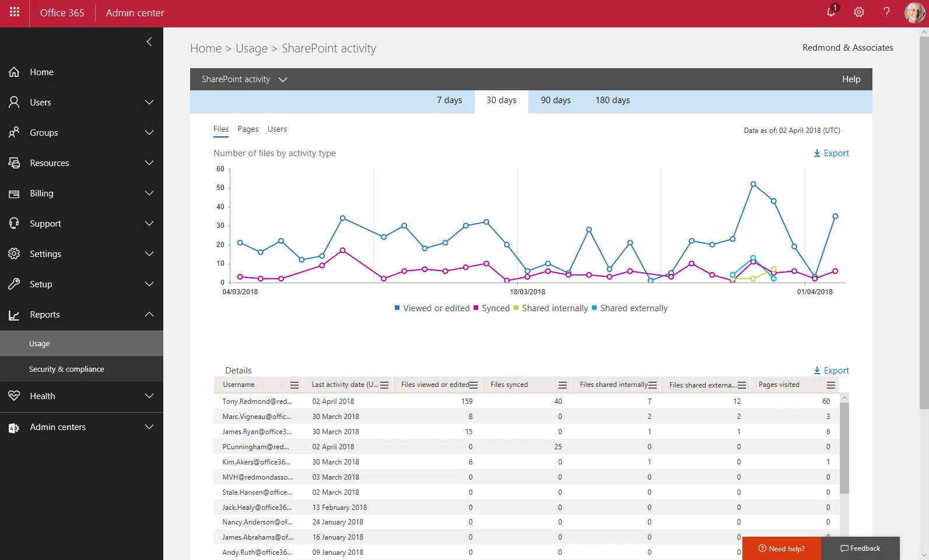Screen dimensions: 929x560
Task: Click the page vertical scrollbar
Action: [924, 221]
